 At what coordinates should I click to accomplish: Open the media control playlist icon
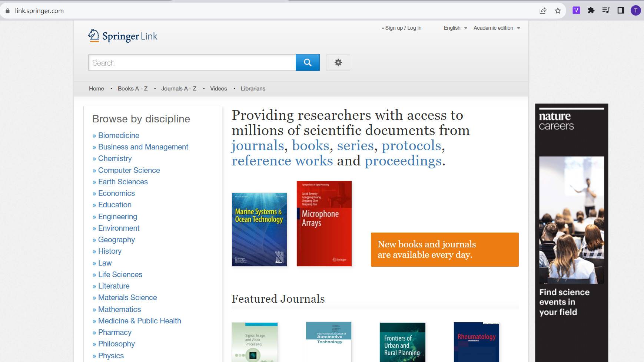[606, 10]
